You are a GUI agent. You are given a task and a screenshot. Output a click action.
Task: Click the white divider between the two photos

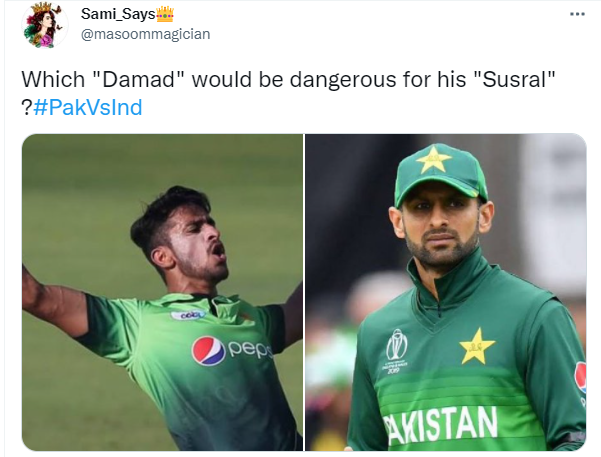coord(304,292)
